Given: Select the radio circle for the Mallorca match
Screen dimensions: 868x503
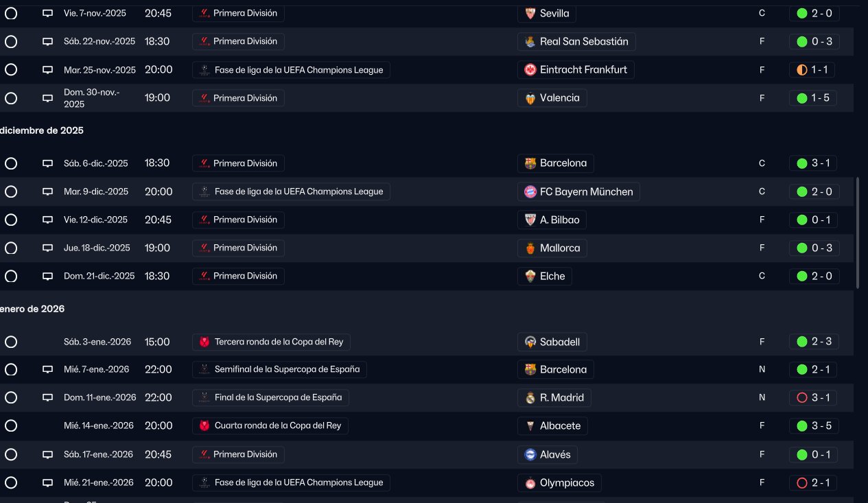Looking at the screenshot, I should pyautogui.click(x=11, y=248).
